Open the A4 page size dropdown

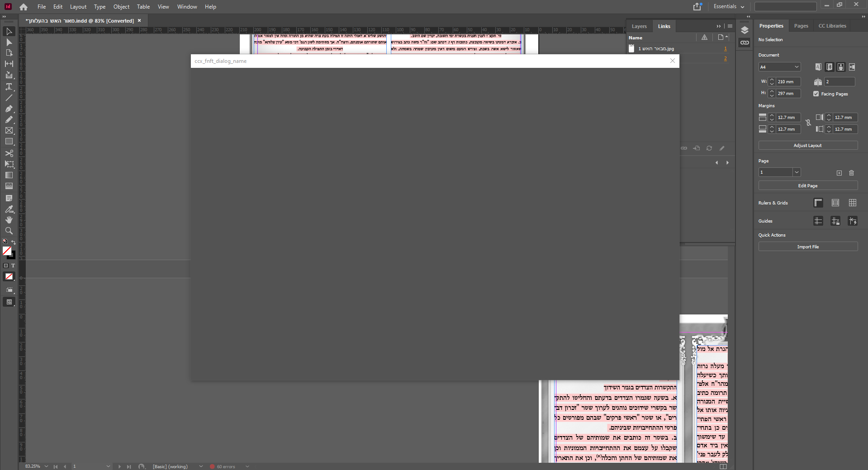click(779, 67)
